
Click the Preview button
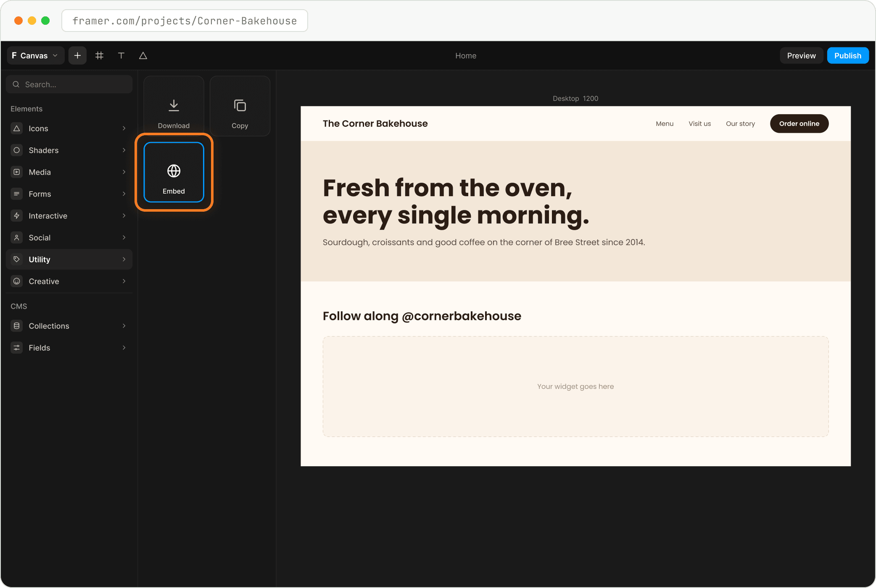click(801, 55)
